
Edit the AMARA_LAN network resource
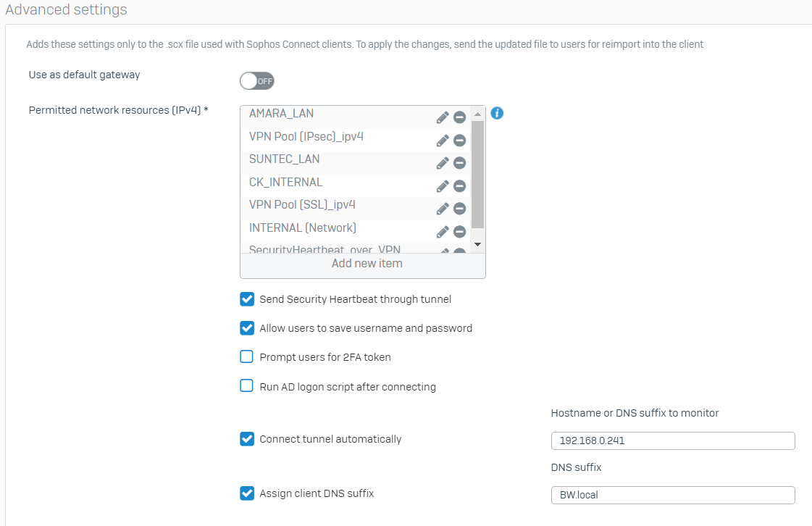pyautogui.click(x=443, y=117)
